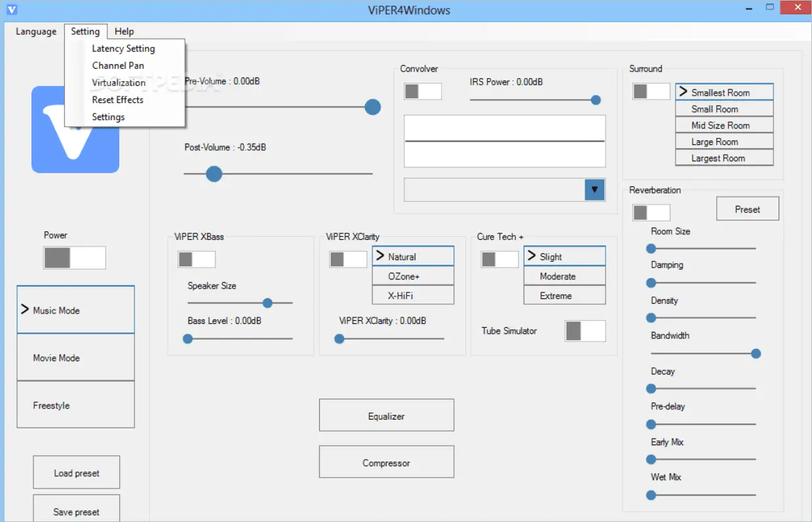Select Smallest Room surround option
Viewport: 812px width, 522px height.
point(725,92)
